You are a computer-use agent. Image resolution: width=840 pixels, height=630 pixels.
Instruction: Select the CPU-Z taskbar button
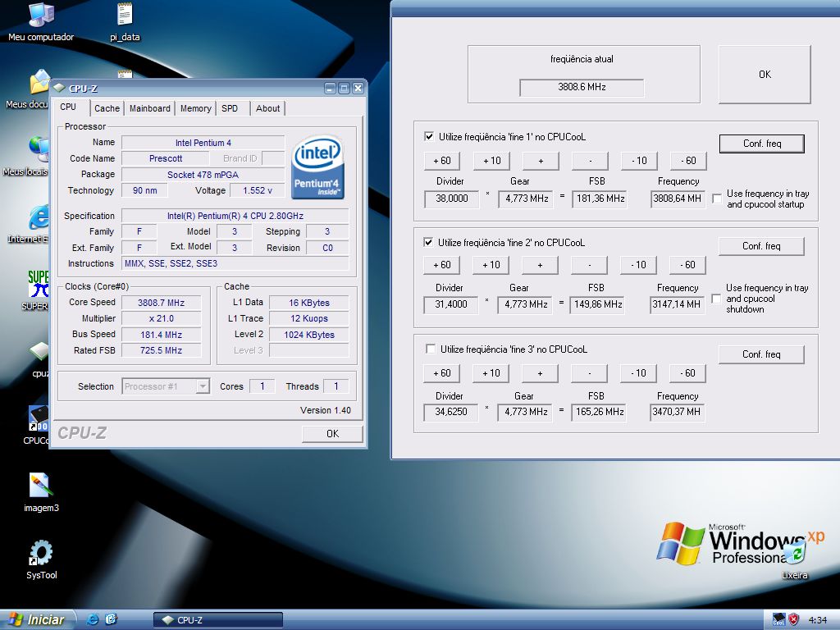click(218, 620)
